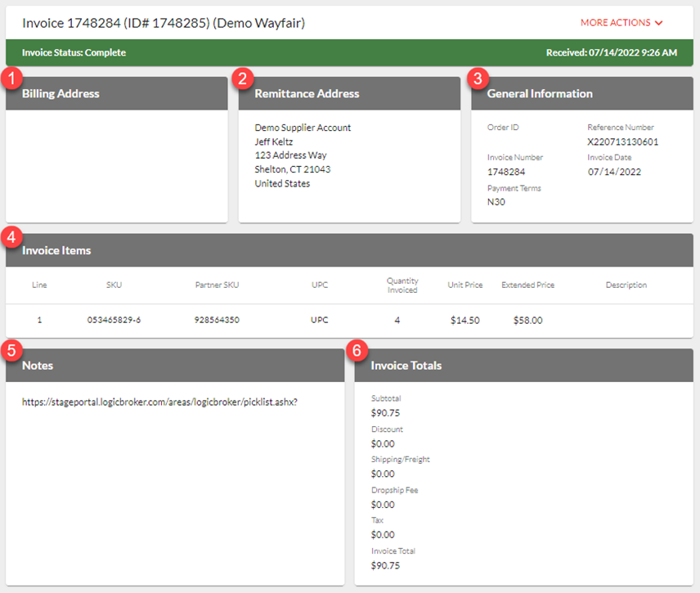Click the SKU column header
The width and height of the screenshot is (700, 593).
point(114,285)
